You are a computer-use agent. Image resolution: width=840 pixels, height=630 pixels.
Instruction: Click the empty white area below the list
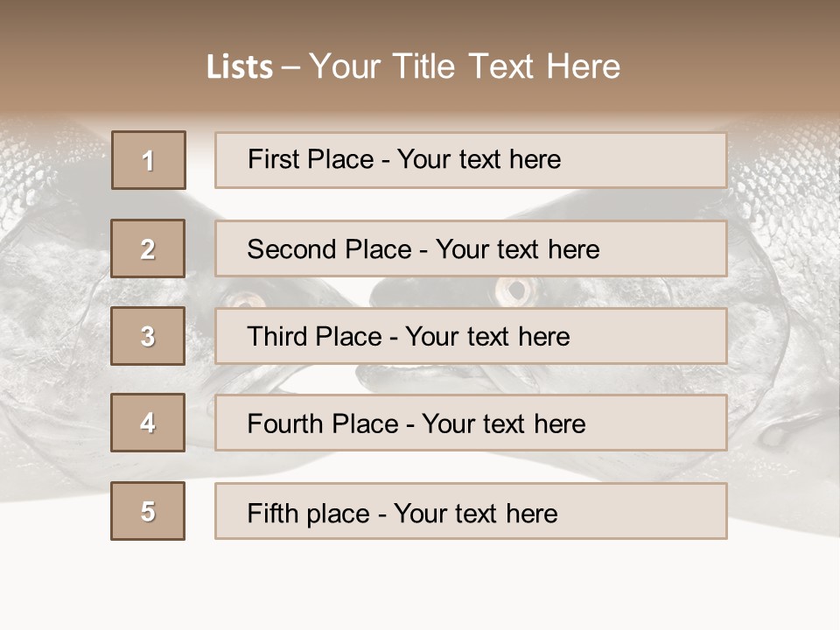[420, 586]
